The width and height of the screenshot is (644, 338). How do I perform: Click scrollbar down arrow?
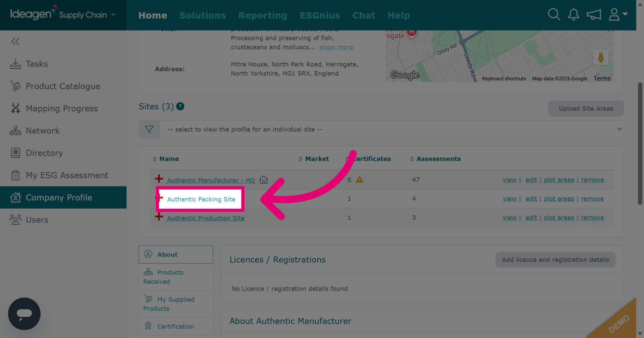(640, 334)
